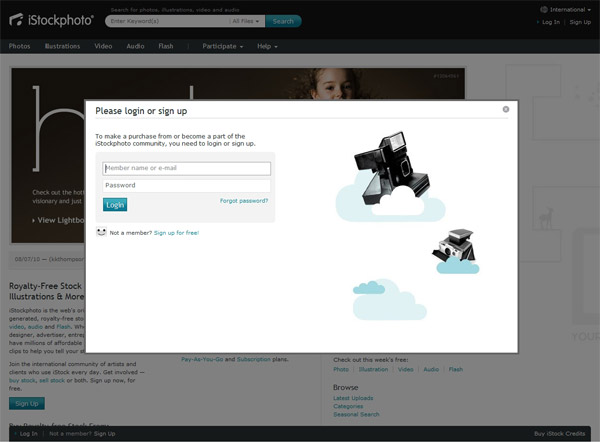Click the free Illustration link
The image size is (600, 442).
click(x=373, y=369)
